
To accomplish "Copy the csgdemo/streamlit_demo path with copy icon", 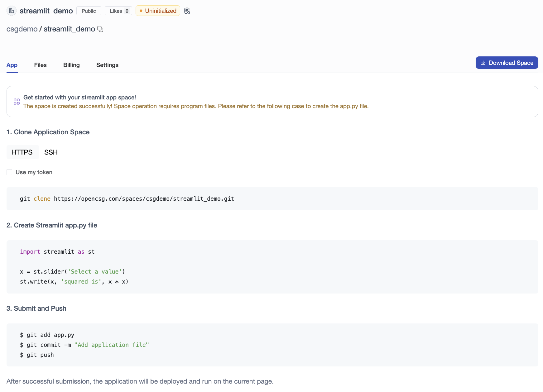I will (100, 29).
